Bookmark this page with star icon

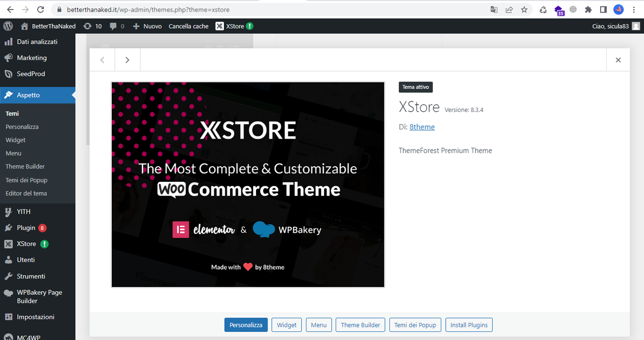coord(524,10)
